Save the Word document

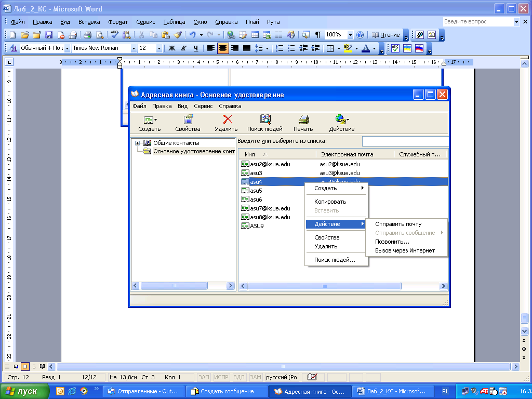[49, 35]
